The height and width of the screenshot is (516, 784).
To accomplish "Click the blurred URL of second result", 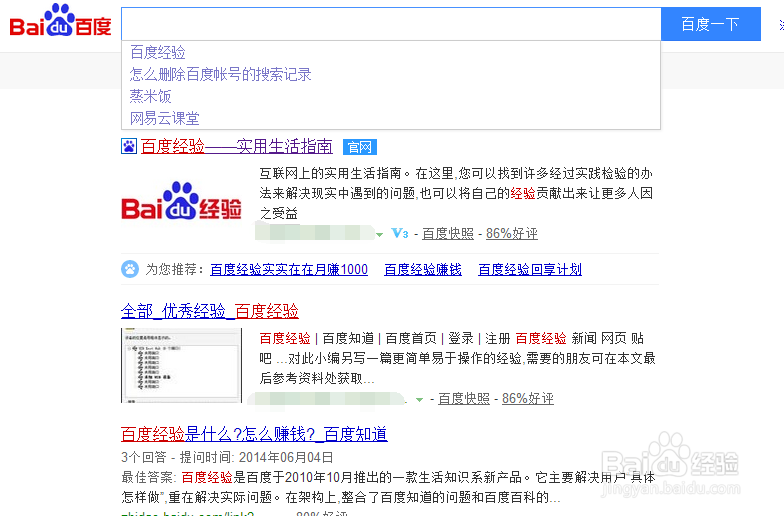I will click(x=328, y=398).
